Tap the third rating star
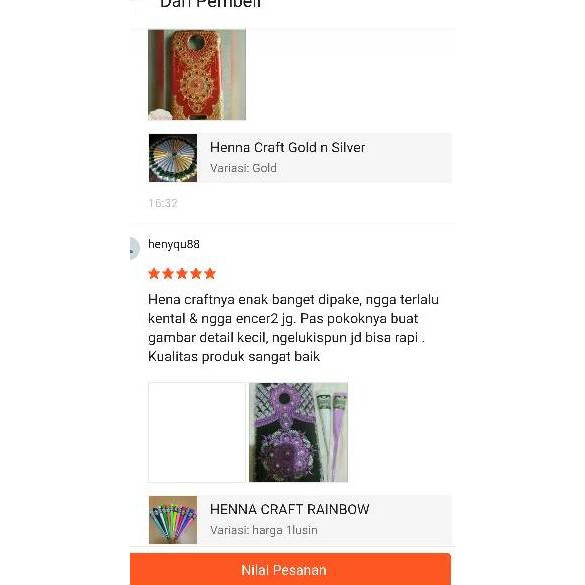 tap(182, 274)
